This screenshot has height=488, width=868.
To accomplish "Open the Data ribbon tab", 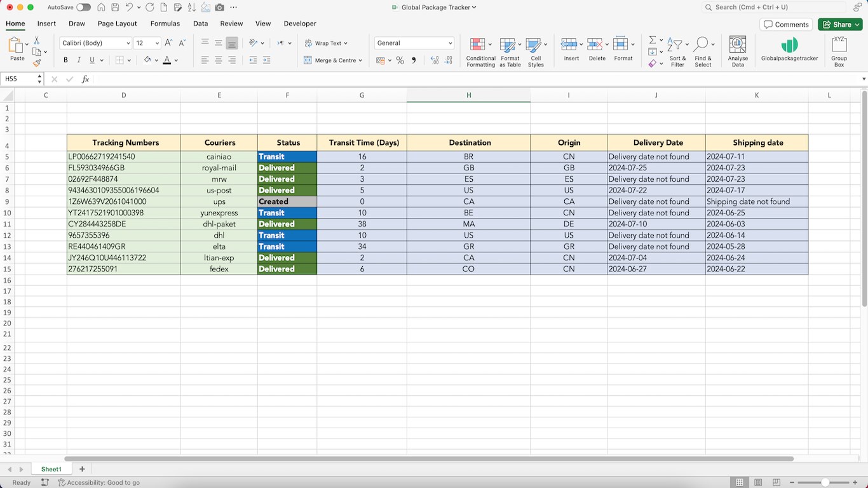I will pyautogui.click(x=201, y=24).
